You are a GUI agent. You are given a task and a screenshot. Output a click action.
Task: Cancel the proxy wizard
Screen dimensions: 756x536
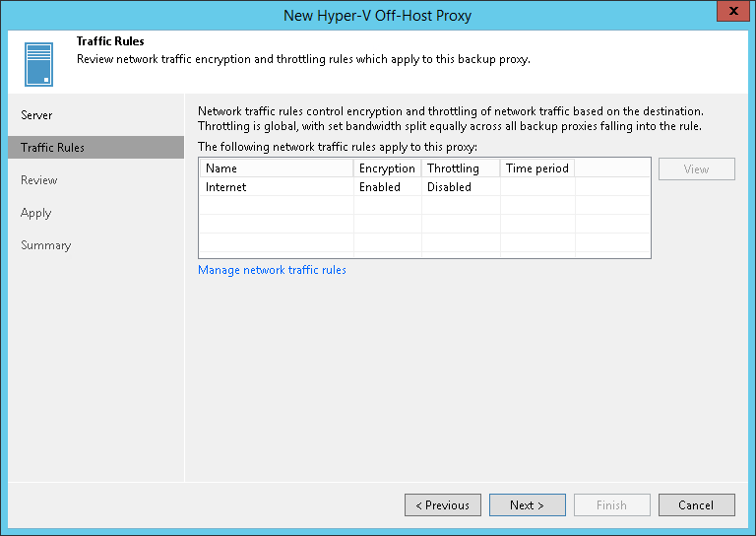(696, 505)
